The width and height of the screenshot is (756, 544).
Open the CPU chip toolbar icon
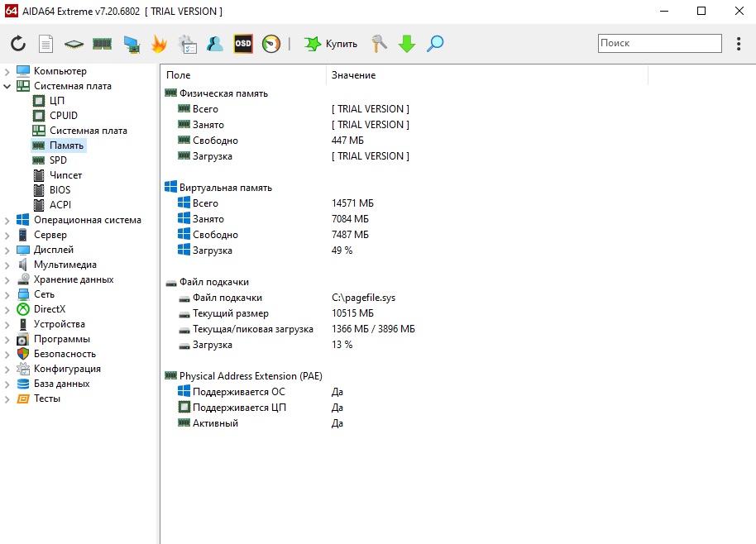[74, 45]
